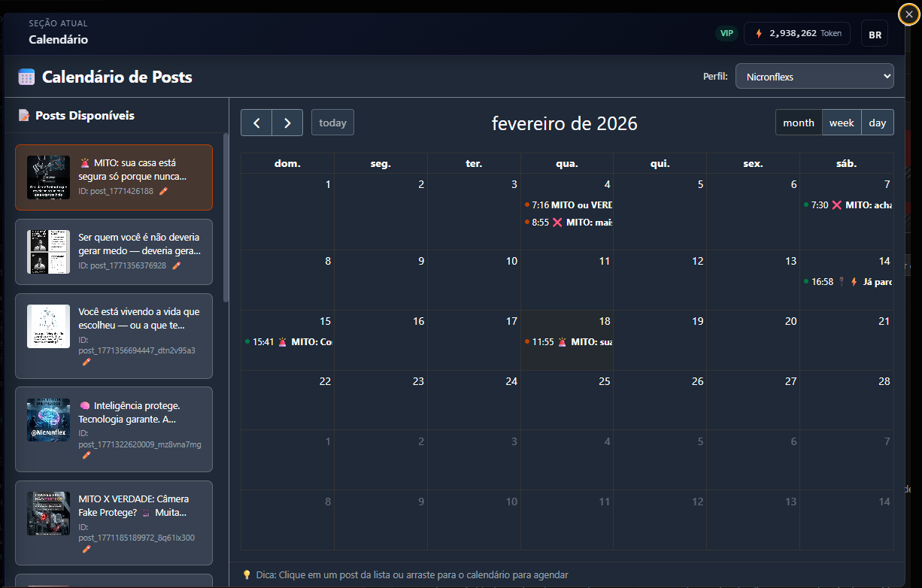Click the calendar icon next to Calendário de Posts
The width and height of the screenshot is (922, 588).
point(25,76)
